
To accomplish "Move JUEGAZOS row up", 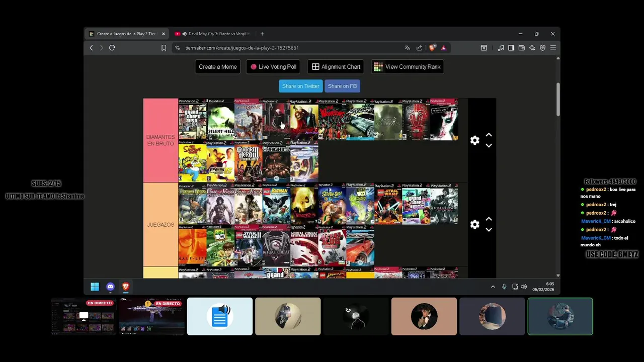I will [489, 219].
